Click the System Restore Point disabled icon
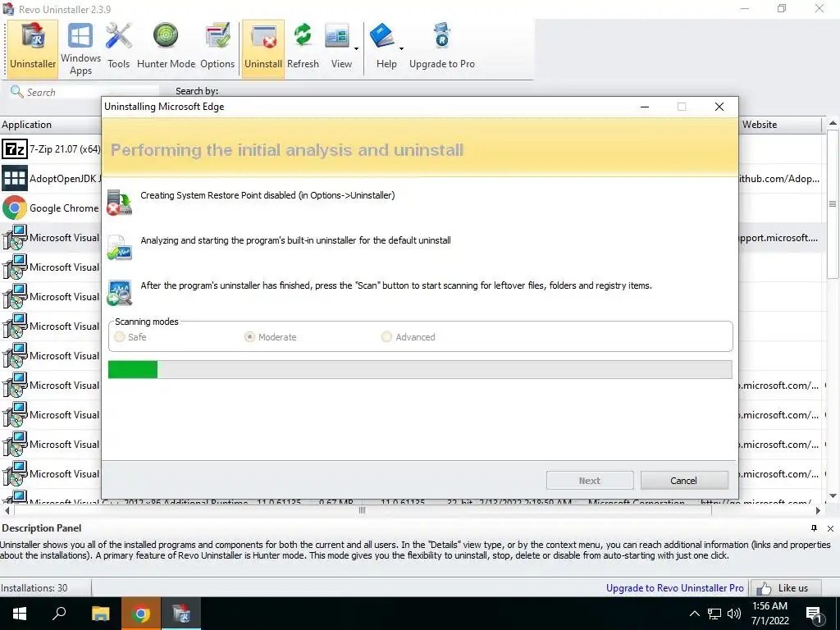 [119, 202]
